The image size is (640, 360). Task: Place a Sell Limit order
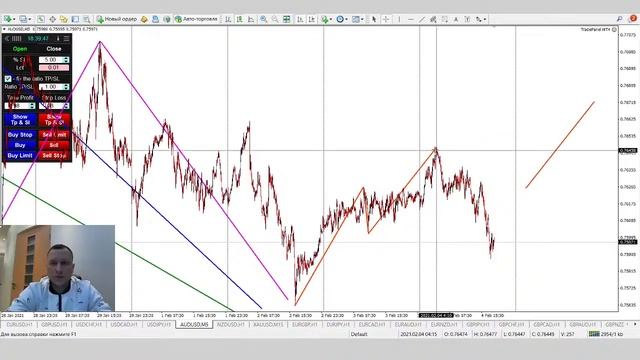pos(54,135)
